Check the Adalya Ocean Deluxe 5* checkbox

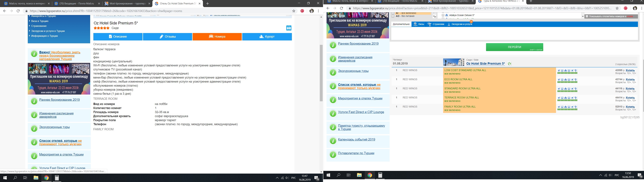pyautogui.click(x=443, y=15)
